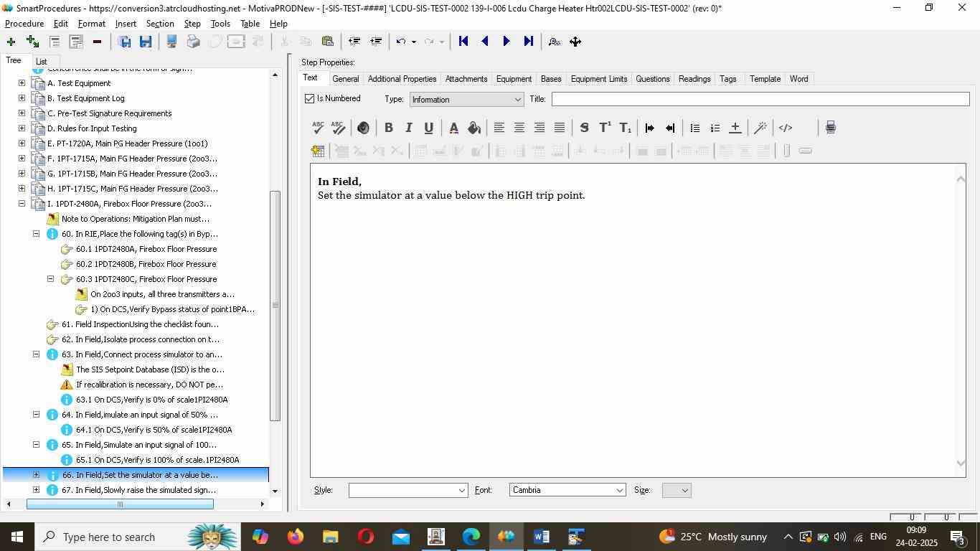Image resolution: width=980 pixels, height=551 pixels.
Task: Click the green plus add step icon
Action: [x=11, y=42]
